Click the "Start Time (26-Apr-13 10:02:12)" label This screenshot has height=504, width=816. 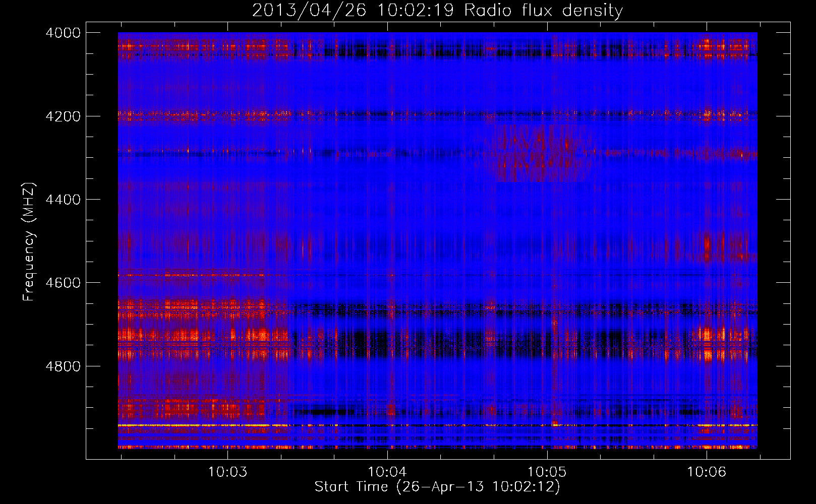(x=437, y=487)
